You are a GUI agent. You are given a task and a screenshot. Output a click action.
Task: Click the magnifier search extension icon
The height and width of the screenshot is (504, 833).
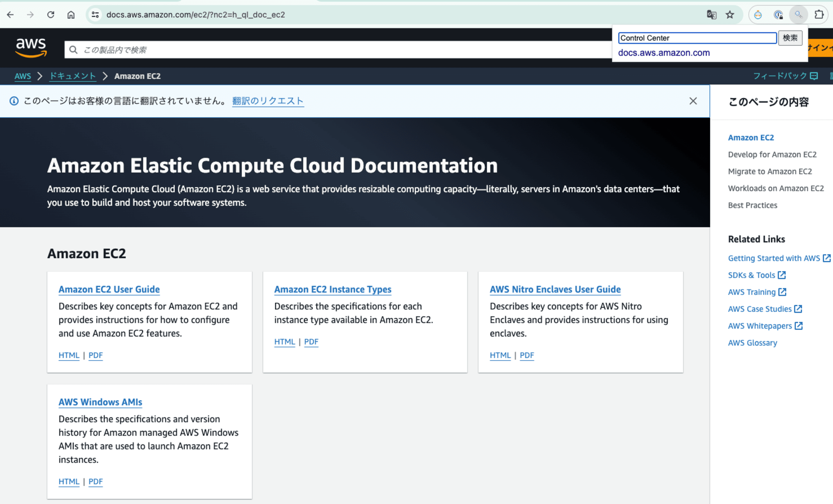tap(798, 15)
